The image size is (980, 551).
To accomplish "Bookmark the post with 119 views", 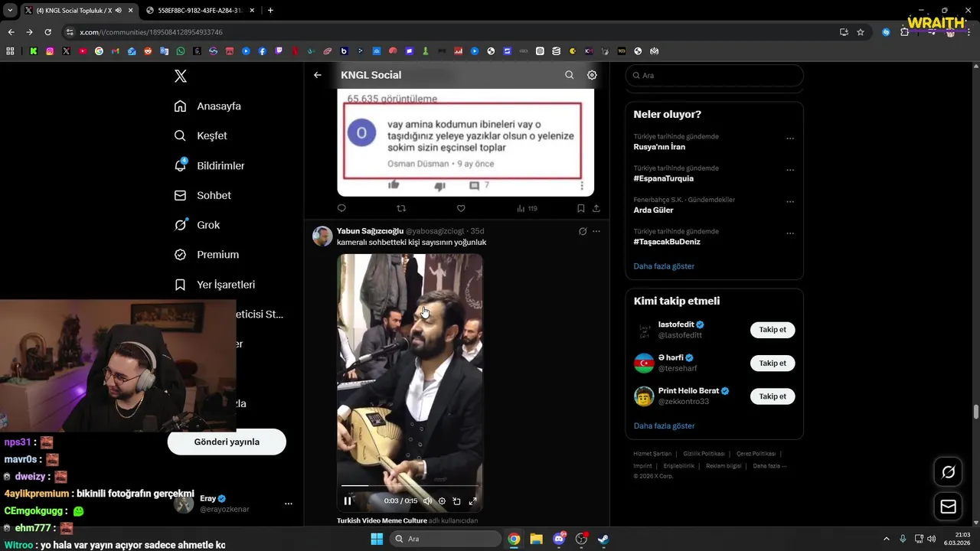I will point(581,208).
